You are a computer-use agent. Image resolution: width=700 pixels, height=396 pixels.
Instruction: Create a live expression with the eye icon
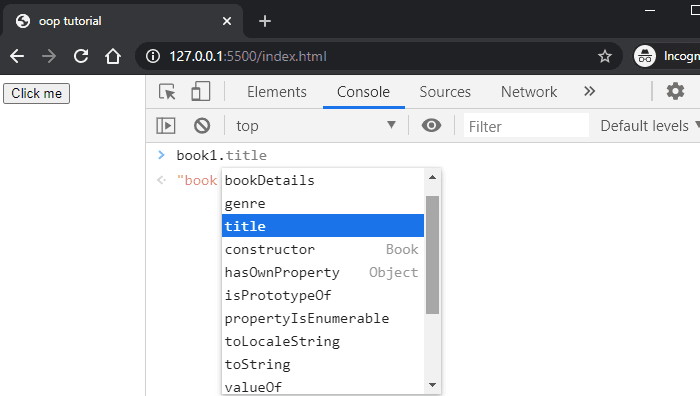[431, 125]
